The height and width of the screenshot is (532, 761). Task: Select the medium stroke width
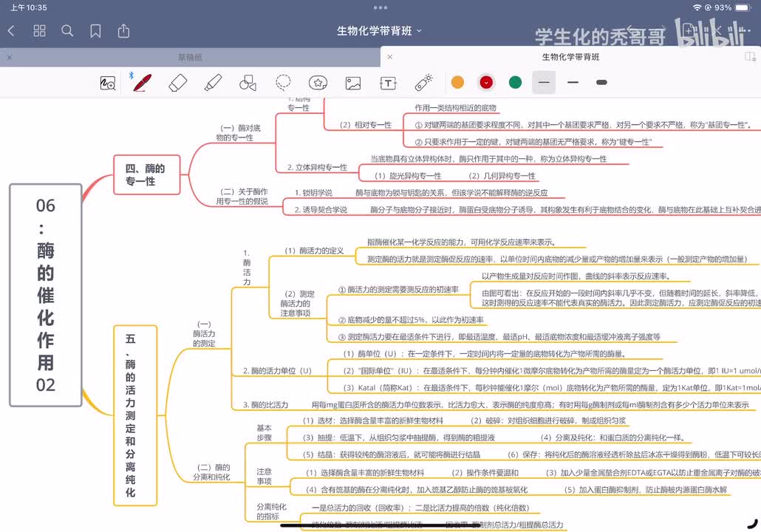[x=573, y=83]
